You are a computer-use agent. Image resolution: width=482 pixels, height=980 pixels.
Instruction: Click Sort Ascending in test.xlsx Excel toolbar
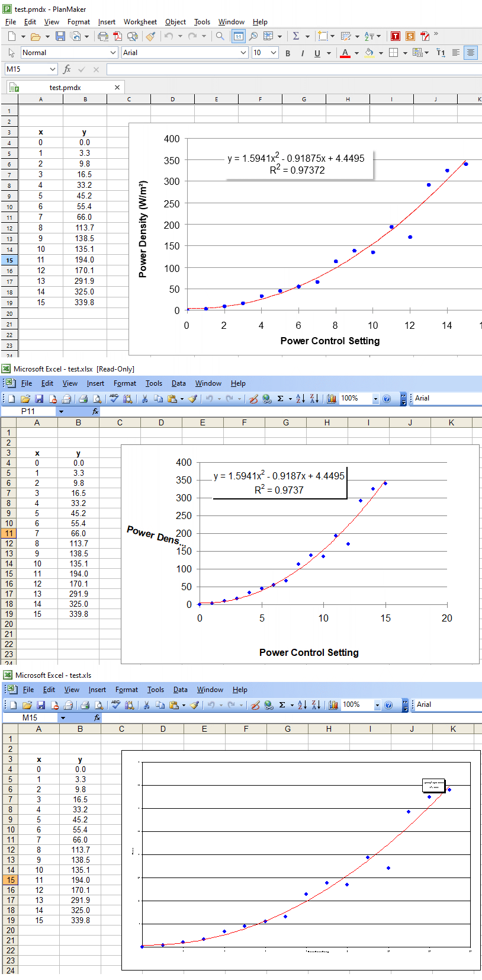[x=300, y=399]
